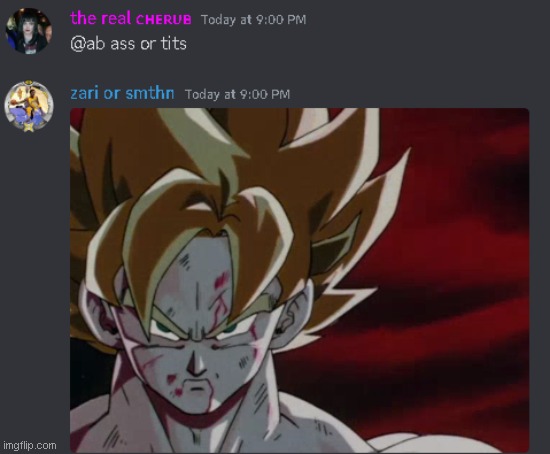This screenshot has width=550, height=454.
Task: Click the star decoration below zari's avatar
Action: point(29,126)
